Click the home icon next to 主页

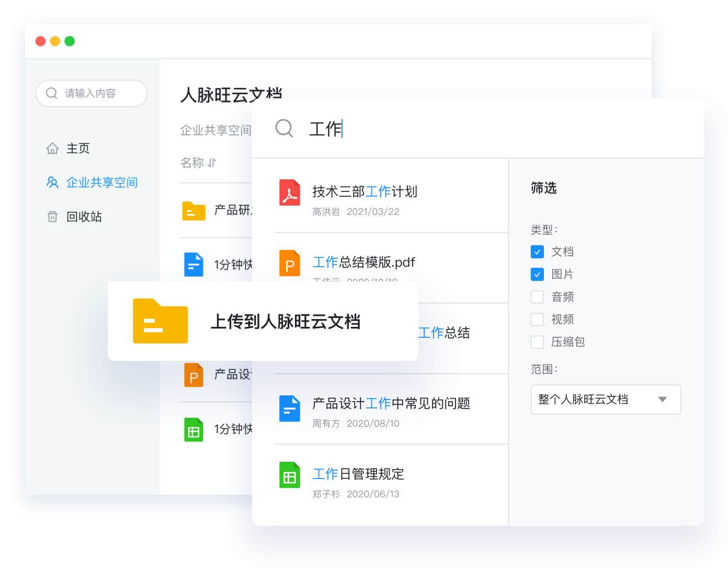[52, 149]
